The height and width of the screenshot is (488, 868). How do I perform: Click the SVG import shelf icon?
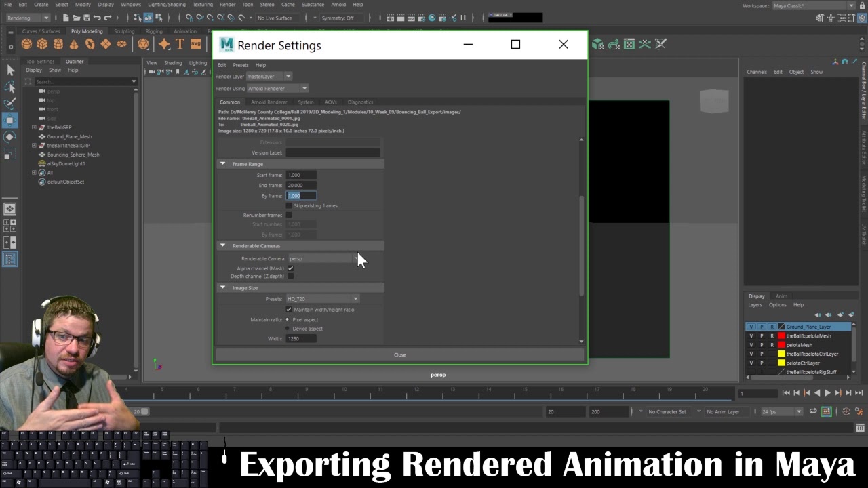coord(195,44)
